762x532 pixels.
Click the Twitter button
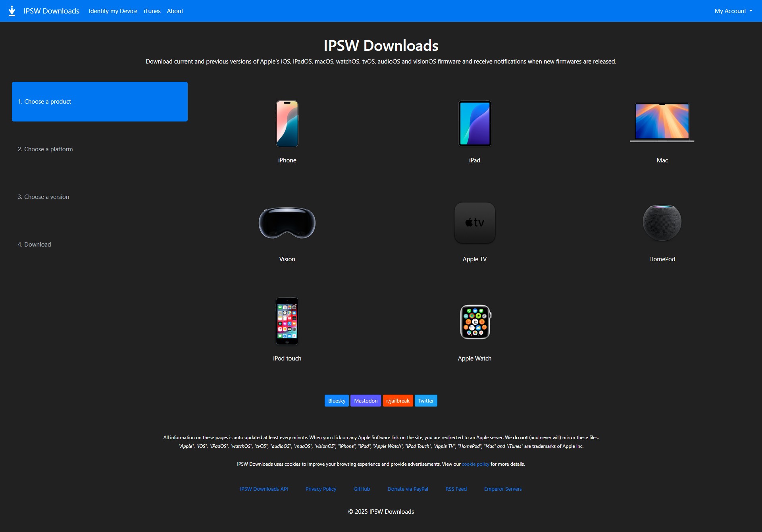click(x=426, y=401)
